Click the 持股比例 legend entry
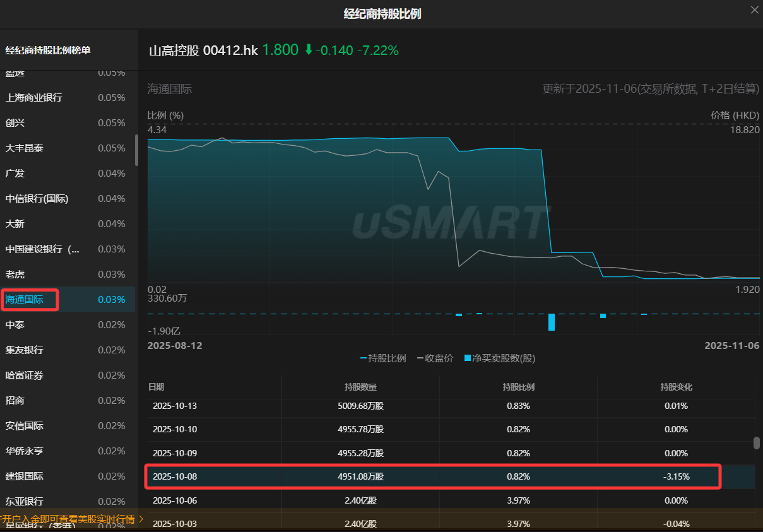The image size is (763, 532). click(x=383, y=358)
